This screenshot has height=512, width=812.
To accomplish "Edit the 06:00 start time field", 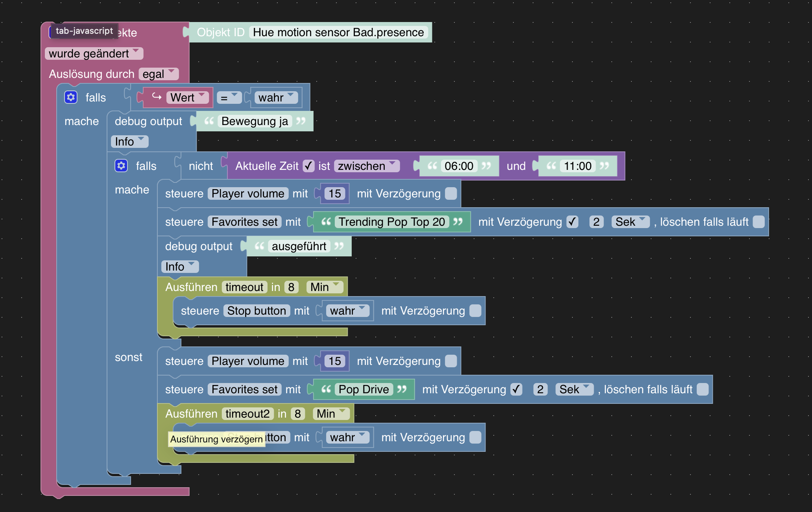I will 459,166.
